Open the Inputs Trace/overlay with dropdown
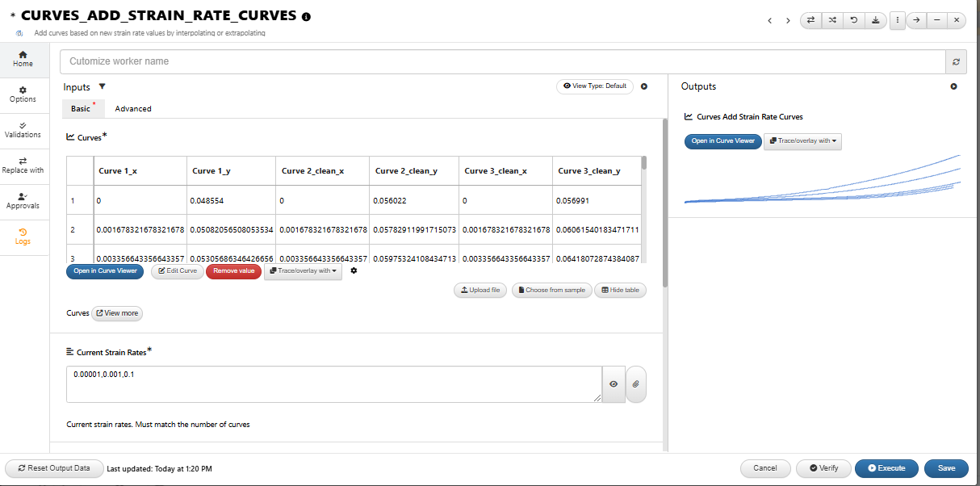This screenshot has height=486, width=980. pyautogui.click(x=303, y=271)
